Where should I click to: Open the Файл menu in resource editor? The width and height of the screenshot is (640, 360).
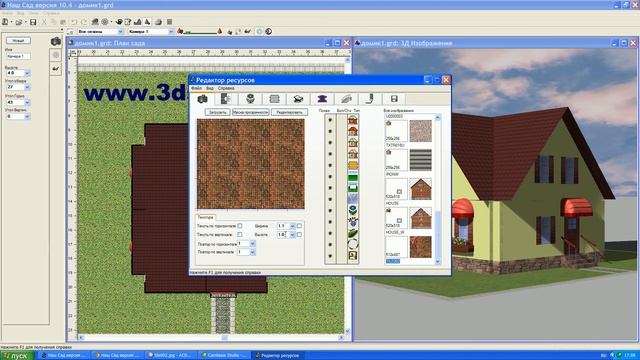196,88
